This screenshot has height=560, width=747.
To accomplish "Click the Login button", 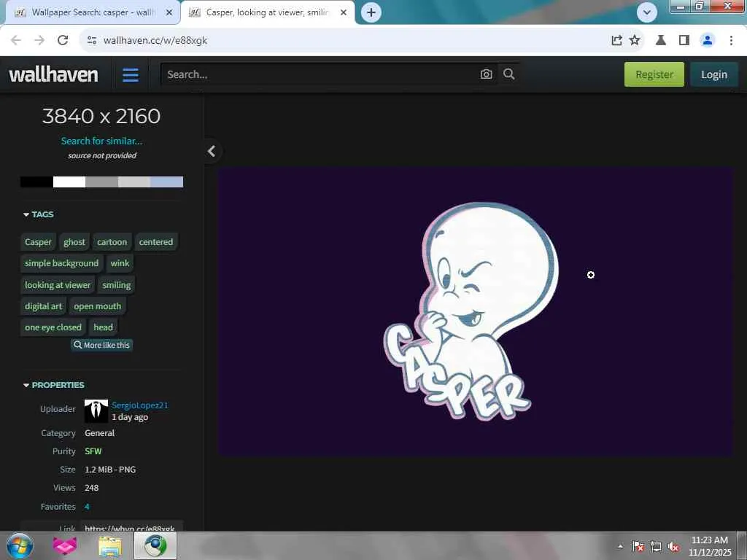I will [714, 74].
